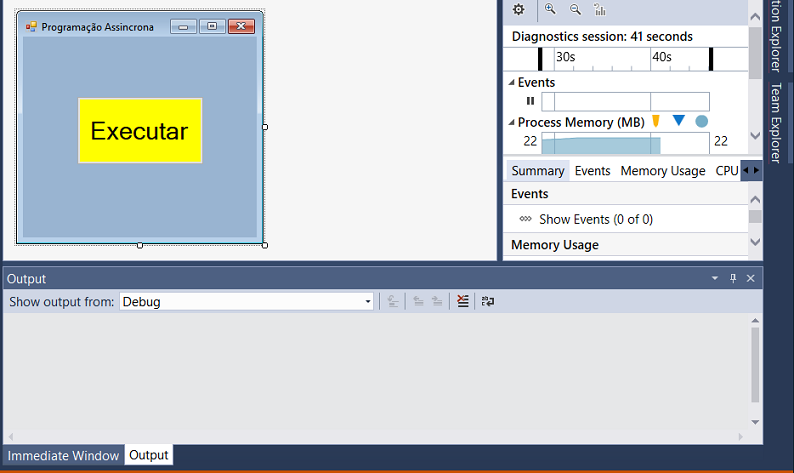The width and height of the screenshot is (794, 473).
Task: Zoom in on the diagnostics timeline
Action: click(x=550, y=9)
